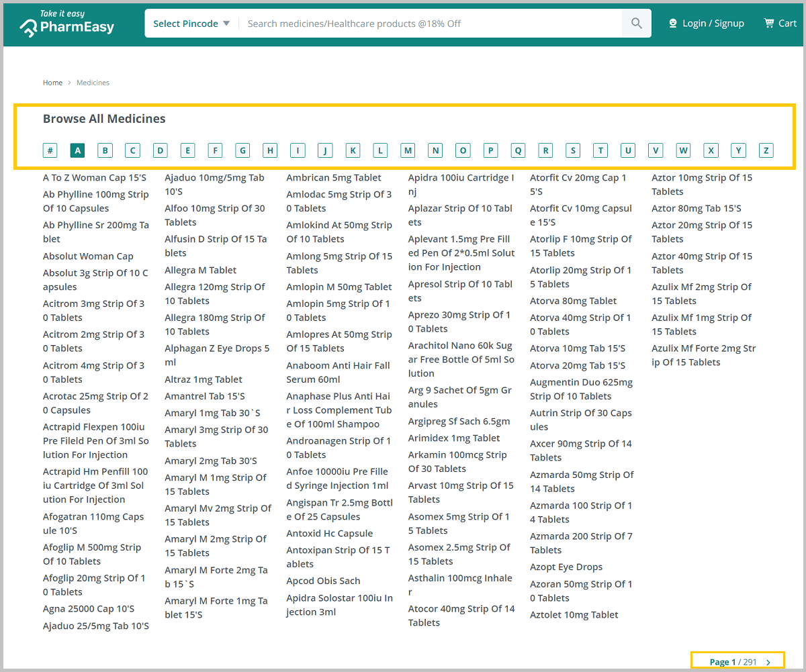The width and height of the screenshot is (806, 672).
Task: Select letter T filter
Action: coord(600,150)
